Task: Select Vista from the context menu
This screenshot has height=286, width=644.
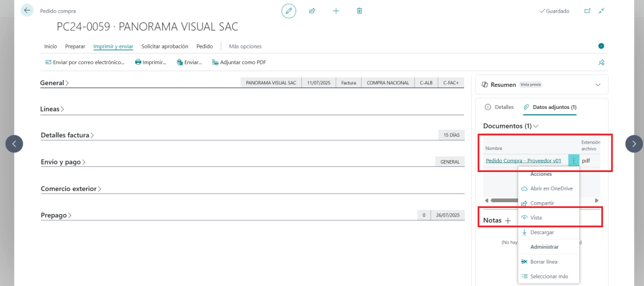Action: 536,217
